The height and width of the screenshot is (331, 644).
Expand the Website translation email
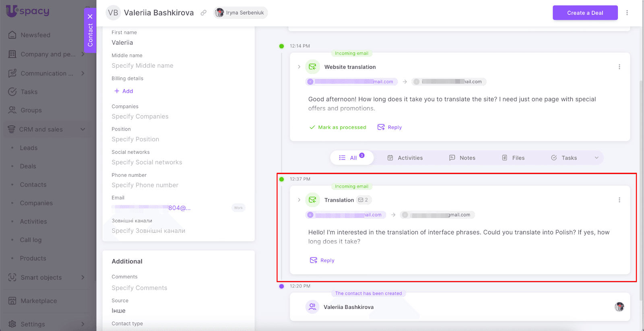point(299,67)
